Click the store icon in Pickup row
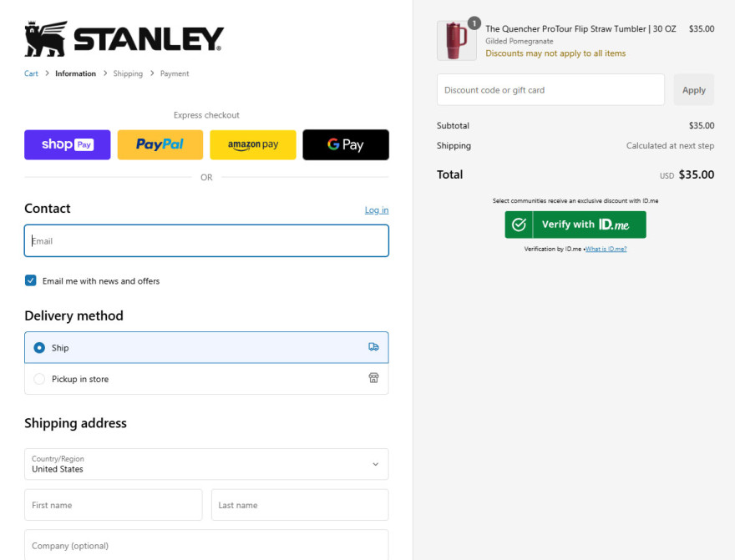735x560 pixels. pos(373,378)
